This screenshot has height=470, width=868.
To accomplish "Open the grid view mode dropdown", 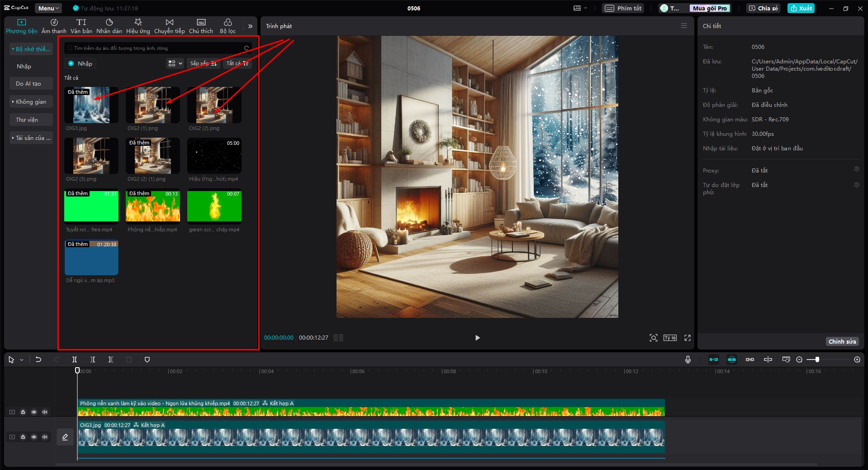I will click(175, 63).
